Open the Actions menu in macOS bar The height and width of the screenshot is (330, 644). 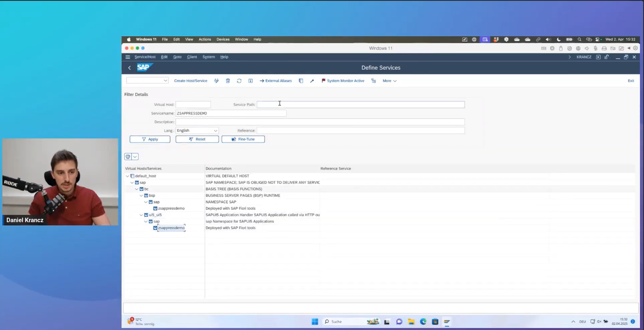pyautogui.click(x=205, y=39)
